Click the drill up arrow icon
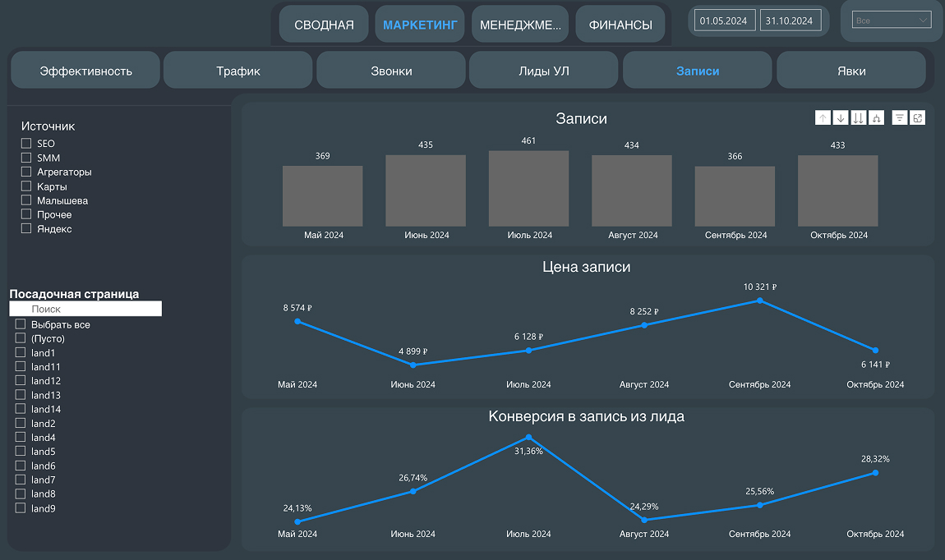Image resolution: width=945 pixels, height=560 pixels. pos(823,118)
